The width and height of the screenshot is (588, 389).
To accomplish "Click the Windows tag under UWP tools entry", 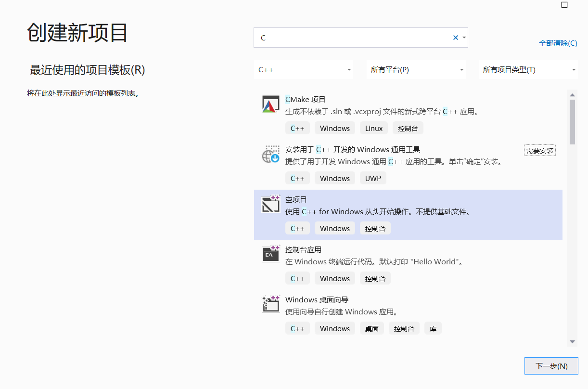I will [335, 178].
